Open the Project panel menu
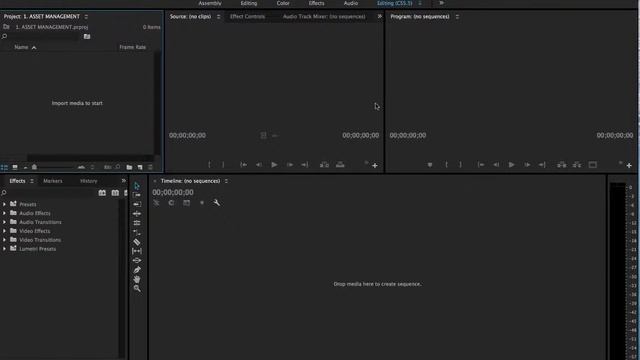 click(x=86, y=17)
